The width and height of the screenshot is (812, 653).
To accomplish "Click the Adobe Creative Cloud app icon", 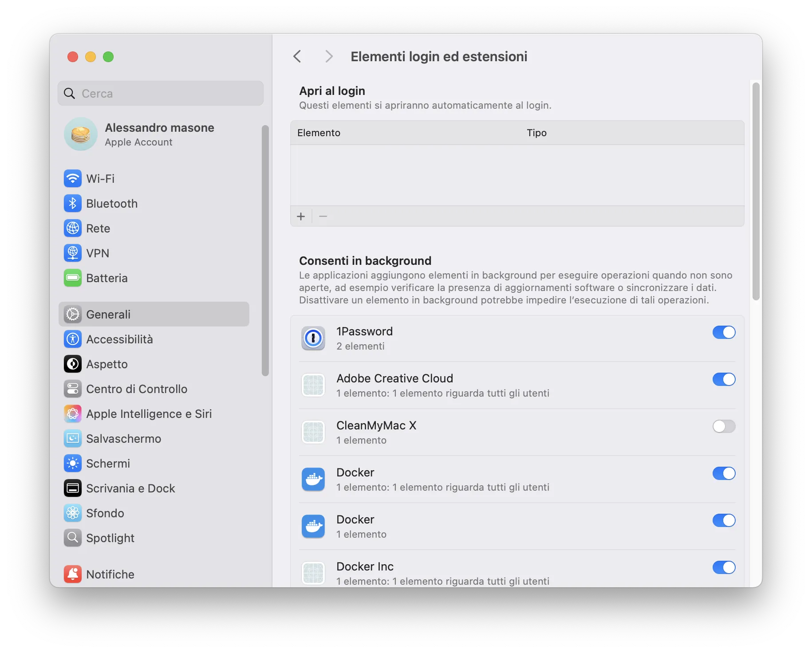I will point(313,385).
